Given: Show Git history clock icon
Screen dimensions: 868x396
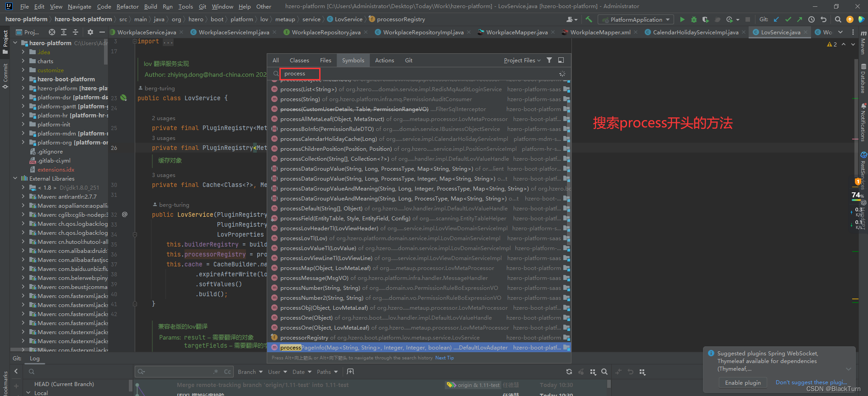Looking at the screenshot, I should pos(811,19).
